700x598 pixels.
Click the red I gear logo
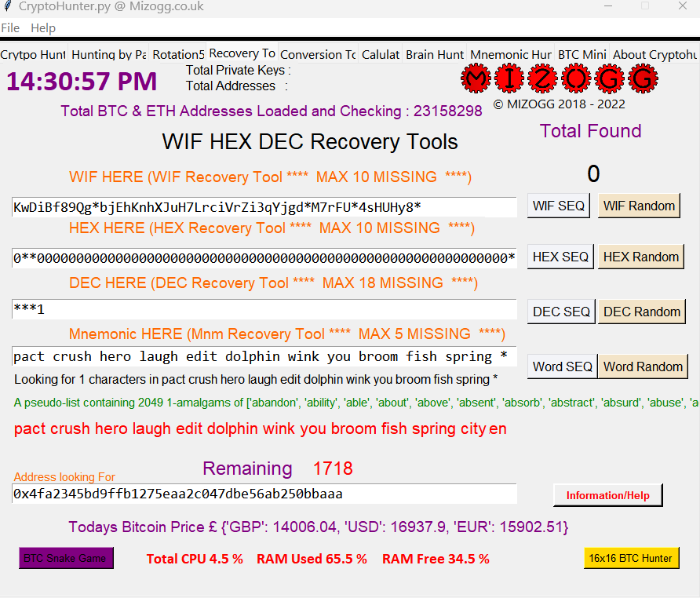(509, 78)
